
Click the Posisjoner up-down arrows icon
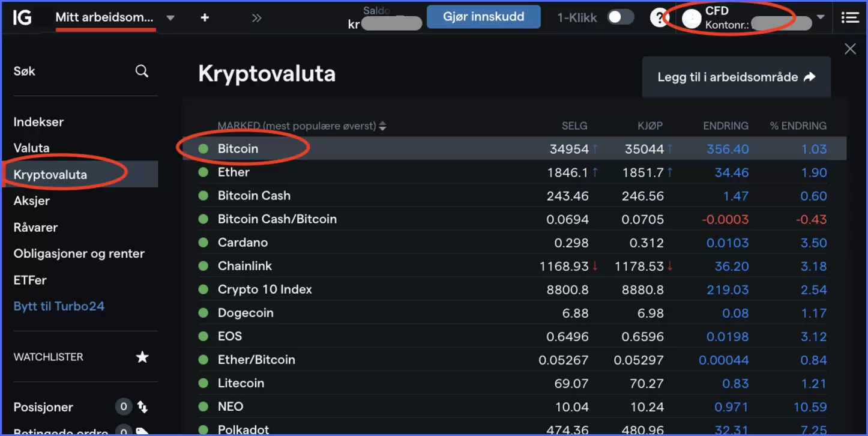pos(143,407)
